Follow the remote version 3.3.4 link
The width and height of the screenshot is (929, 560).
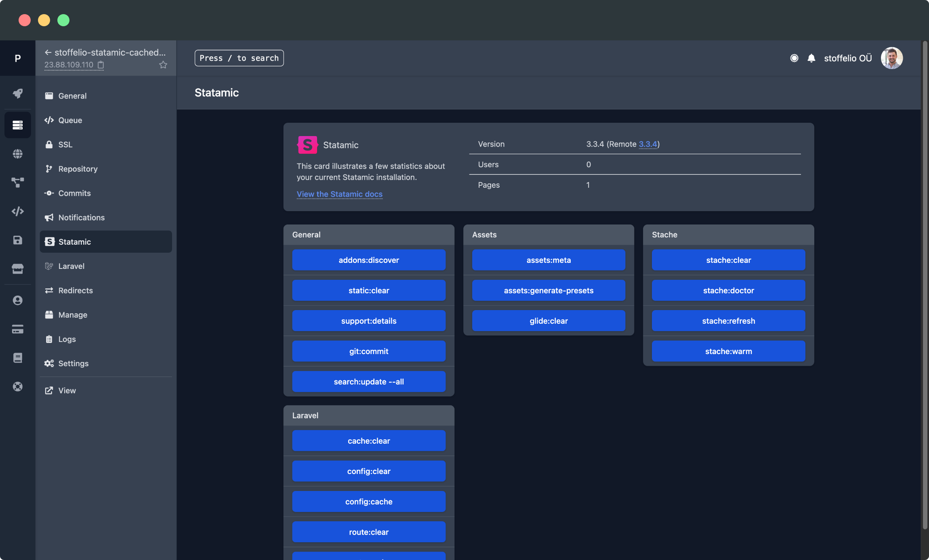[x=648, y=144]
